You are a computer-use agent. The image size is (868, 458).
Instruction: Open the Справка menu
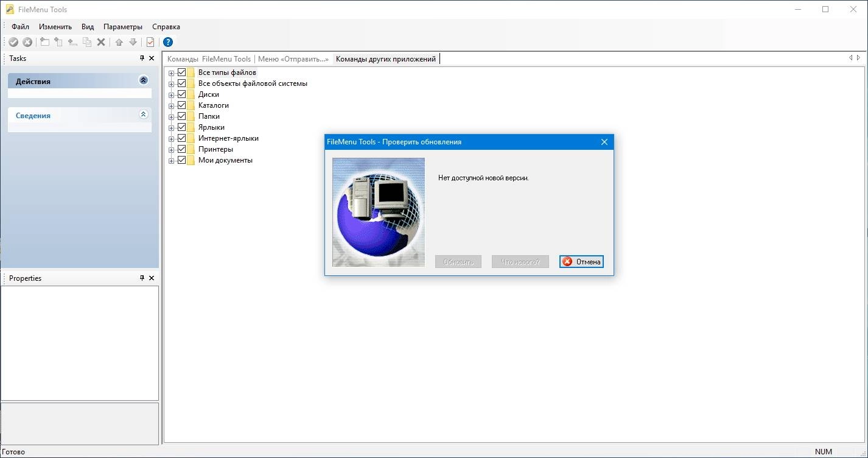(166, 27)
